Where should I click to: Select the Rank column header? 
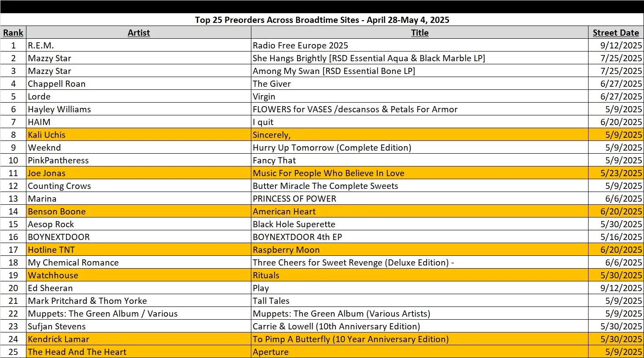click(13, 33)
